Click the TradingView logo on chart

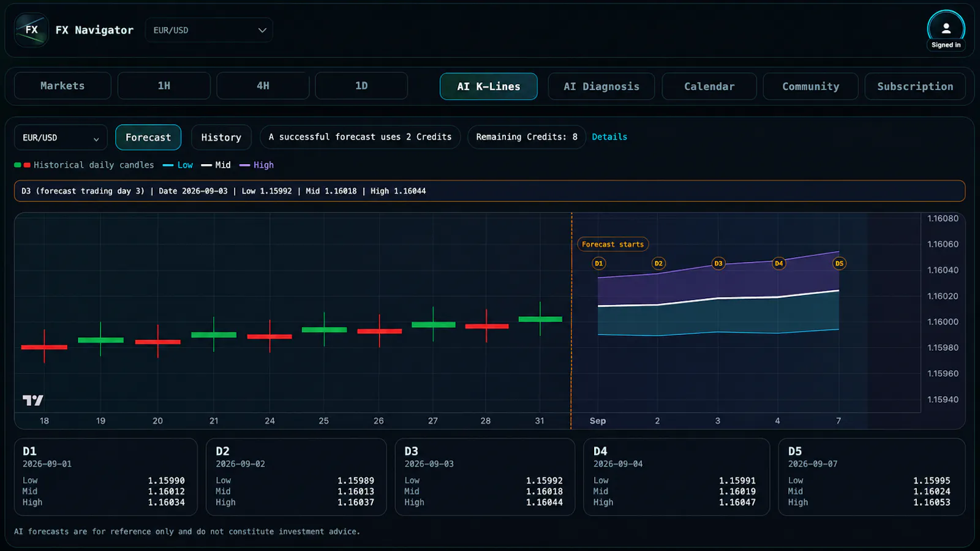pos(33,400)
